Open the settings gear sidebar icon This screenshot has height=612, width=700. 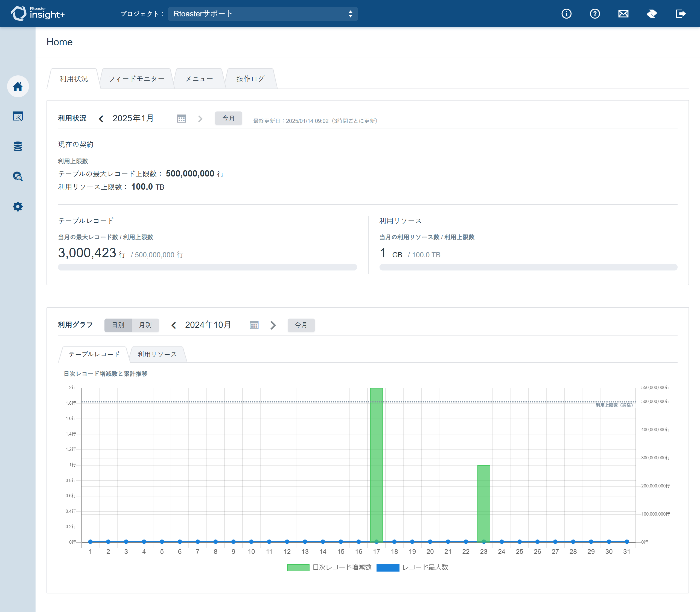[18, 207]
